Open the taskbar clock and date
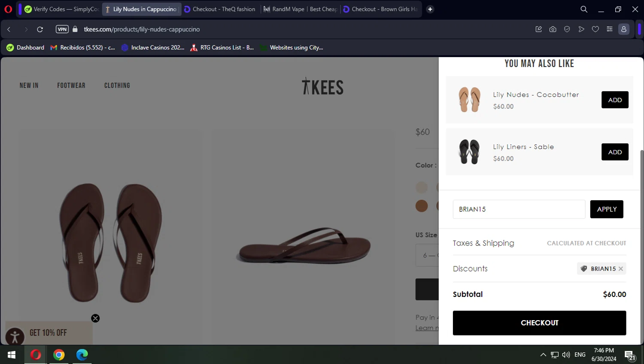Screen dimensions: 644x364 point(604,355)
